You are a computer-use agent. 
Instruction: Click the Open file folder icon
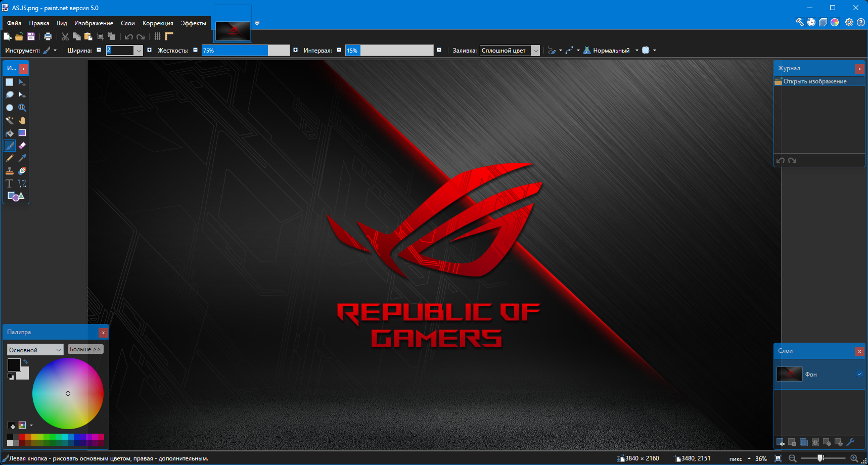click(19, 36)
